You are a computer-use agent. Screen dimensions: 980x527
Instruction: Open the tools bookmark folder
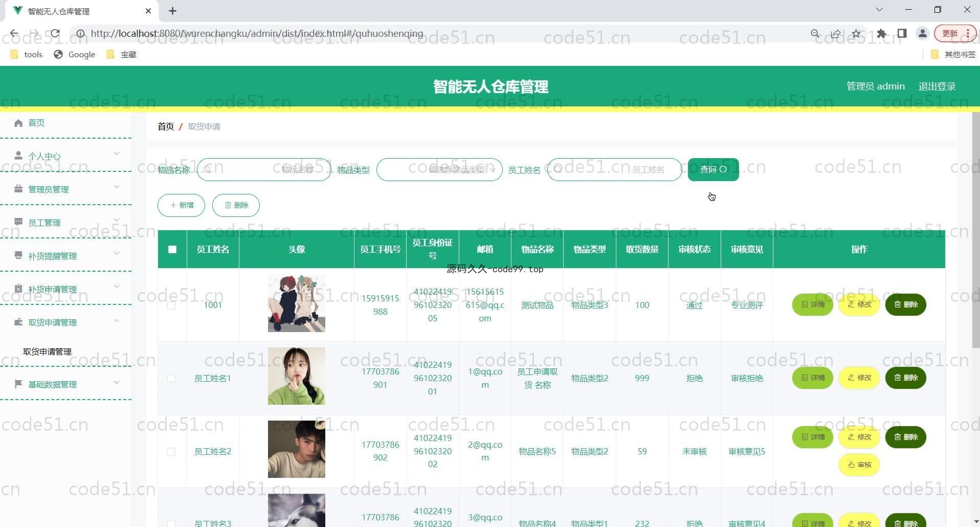click(x=27, y=54)
